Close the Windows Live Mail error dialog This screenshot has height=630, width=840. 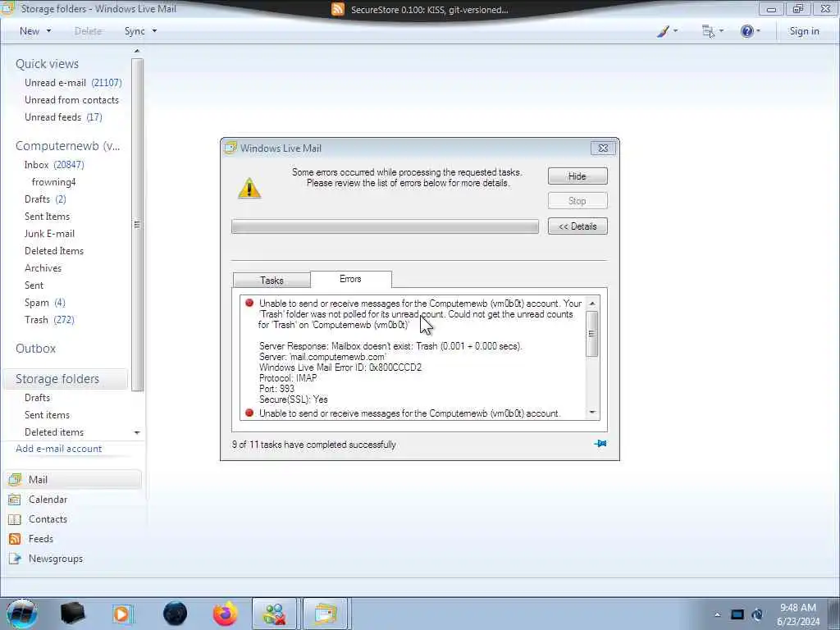click(x=603, y=148)
